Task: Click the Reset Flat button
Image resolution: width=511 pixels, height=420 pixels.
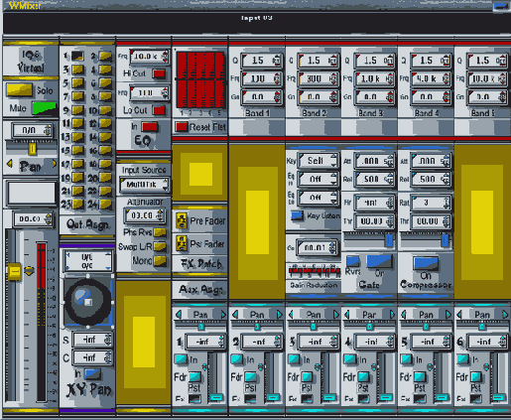Action: point(182,127)
